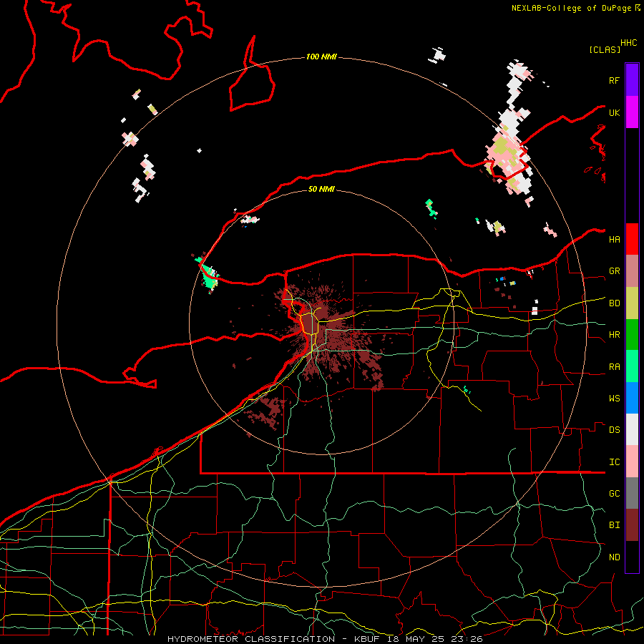Click the RF legend label
The width and height of the screenshot is (644, 644).
pyautogui.click(x=614, y=80)
